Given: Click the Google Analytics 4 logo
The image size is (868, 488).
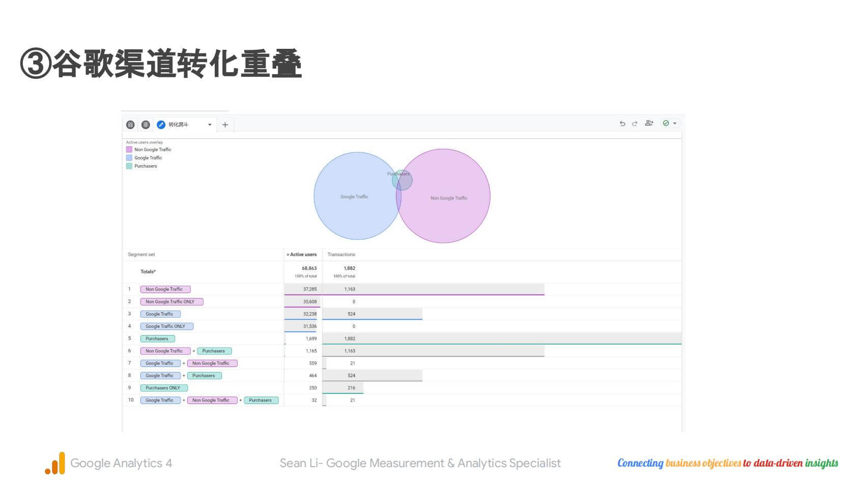Looking at the screenshot, I should [x=55, y=463].
